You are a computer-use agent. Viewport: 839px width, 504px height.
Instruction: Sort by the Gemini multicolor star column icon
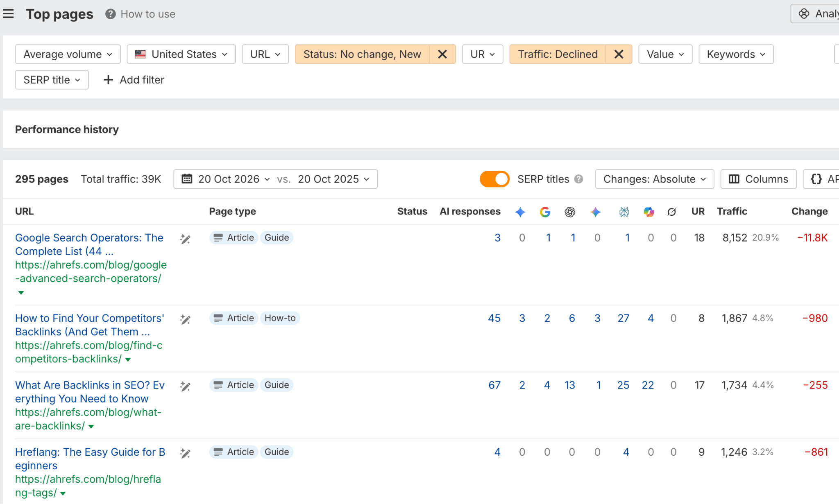pos(596,212)
